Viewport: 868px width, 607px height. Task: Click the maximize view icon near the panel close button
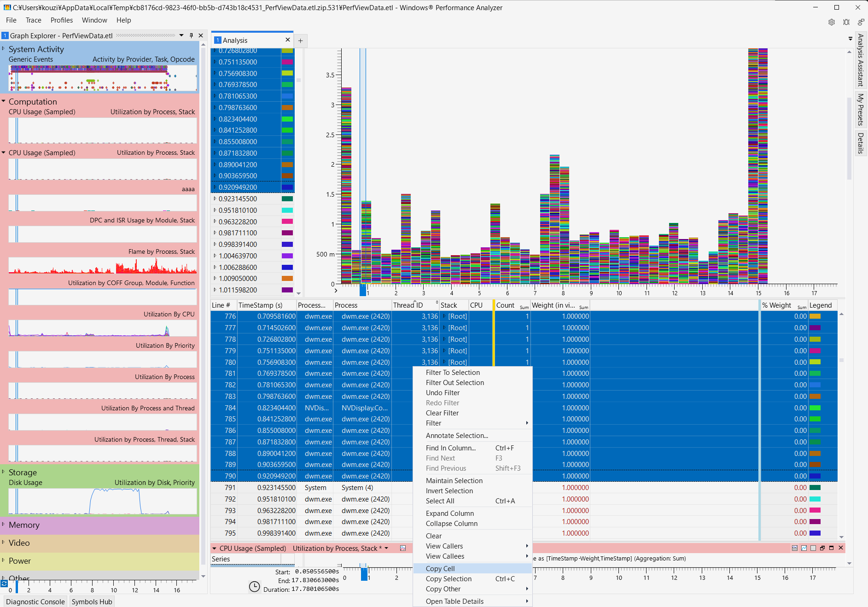832,548
